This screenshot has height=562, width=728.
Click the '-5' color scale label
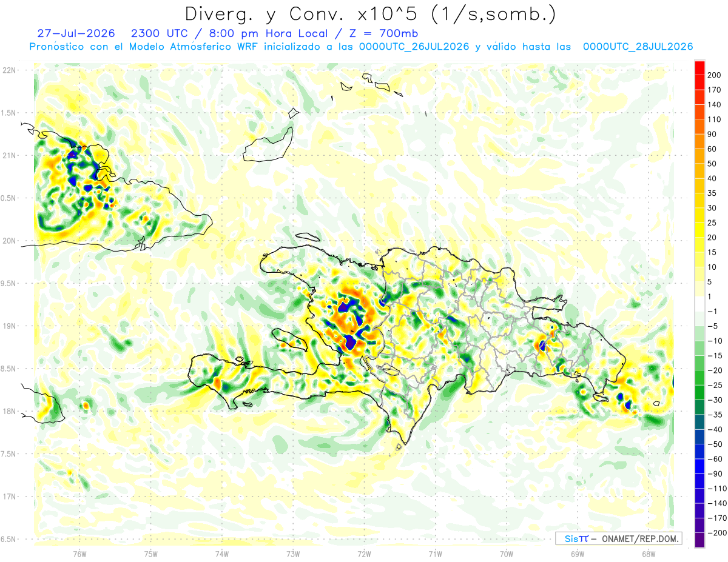point(713,326)
